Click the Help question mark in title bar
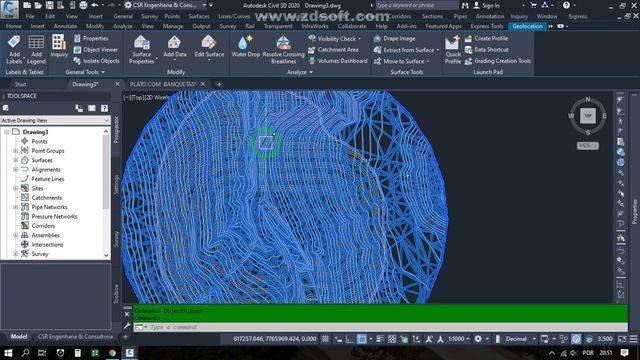Image resolution: width=640 pixels, height=360 pixels. 566,5
